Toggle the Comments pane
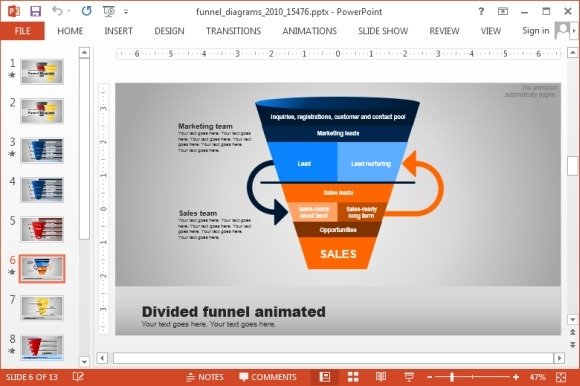 [268, 377]
